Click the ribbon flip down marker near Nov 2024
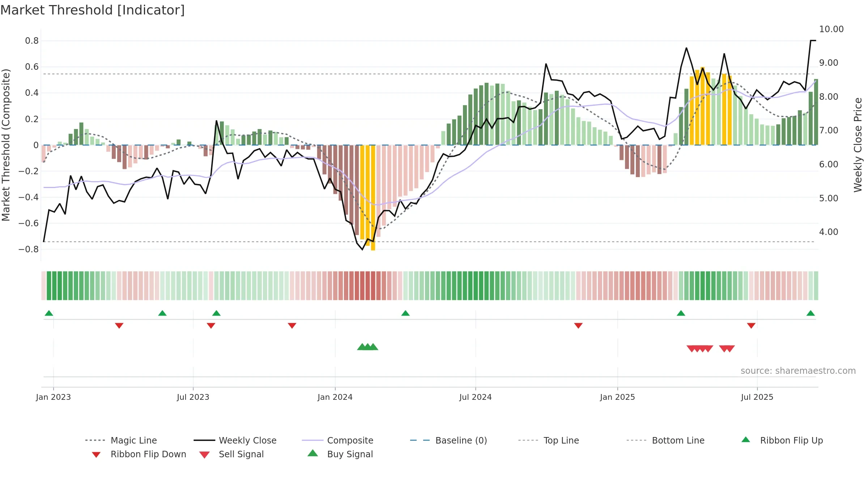The image size is (868, 488). click(578, 326)
